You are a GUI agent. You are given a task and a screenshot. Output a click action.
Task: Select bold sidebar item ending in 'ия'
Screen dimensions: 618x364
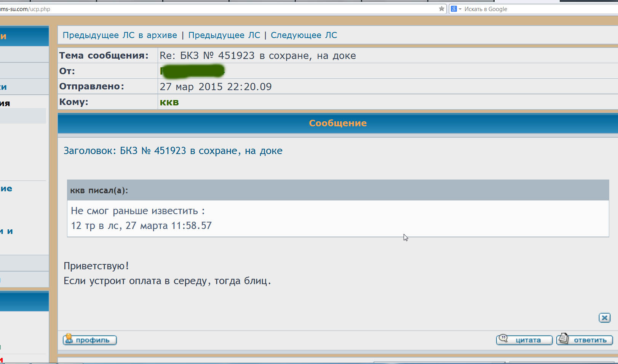(x=5, y=103)
